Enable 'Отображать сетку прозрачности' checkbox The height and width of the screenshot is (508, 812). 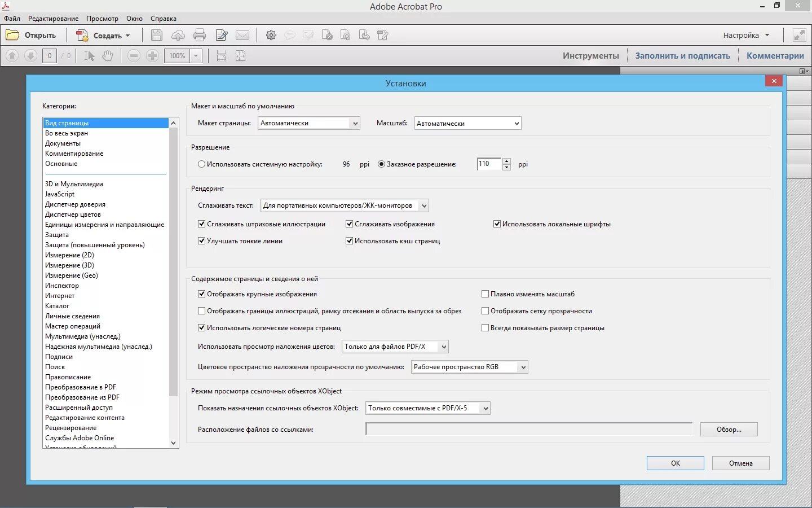pyautogui.click(x=485, y=311)
